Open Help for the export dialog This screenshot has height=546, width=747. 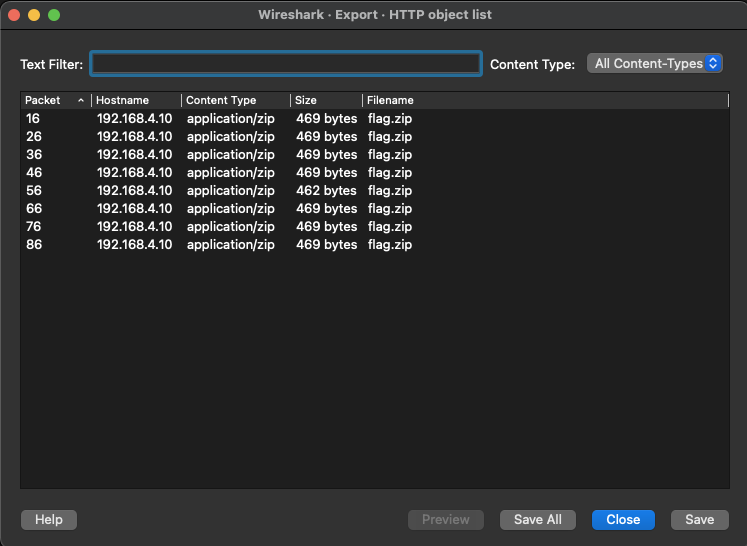click(x=49, y=519)
